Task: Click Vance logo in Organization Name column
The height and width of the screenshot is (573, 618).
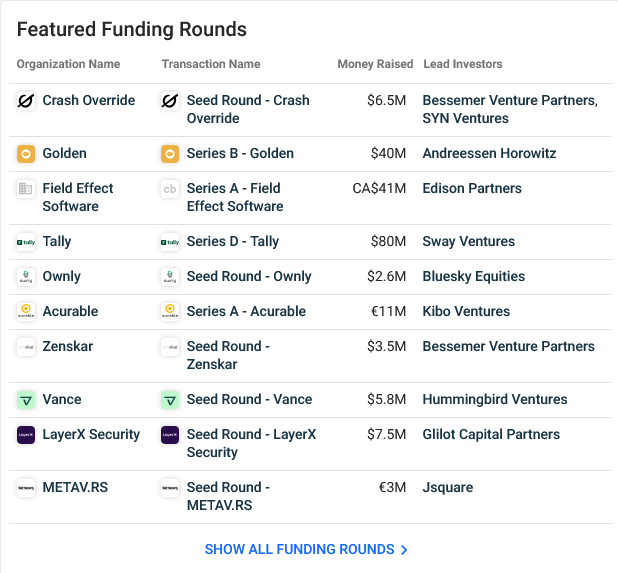Action: (26, 400)
